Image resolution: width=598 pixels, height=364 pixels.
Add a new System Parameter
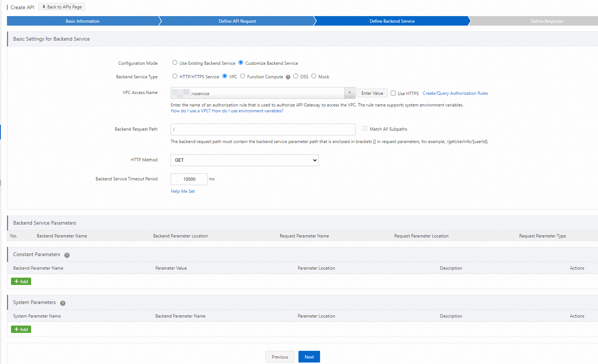point(21,329)
